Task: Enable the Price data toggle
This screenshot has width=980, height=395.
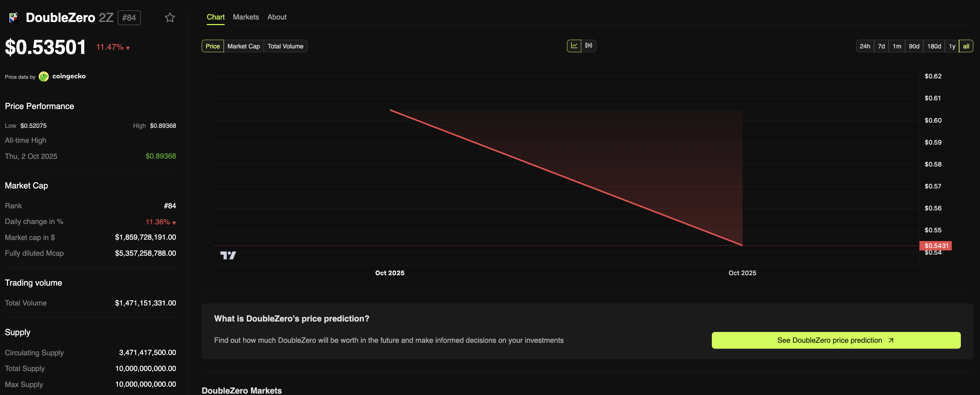Action: tap(212, 46)
